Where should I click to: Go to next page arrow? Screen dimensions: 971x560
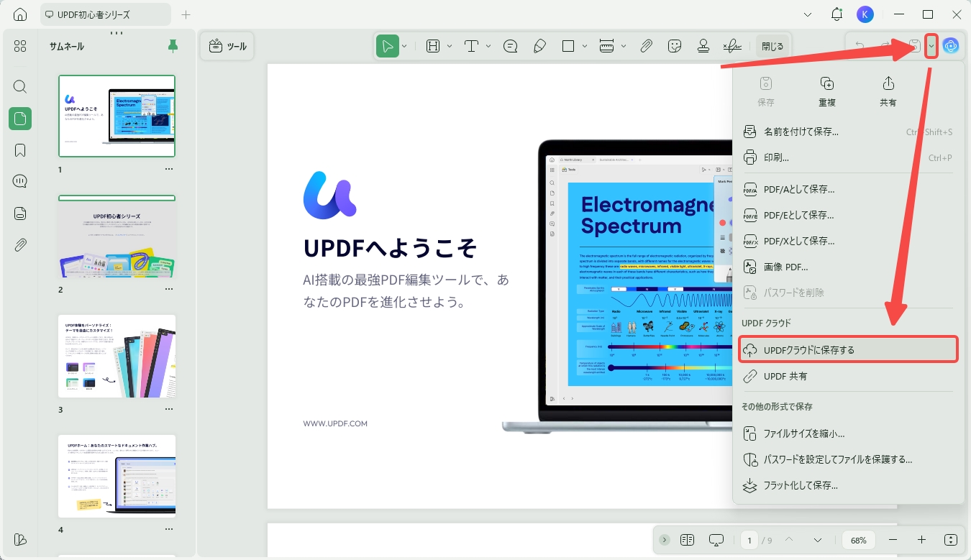[x=818, y=540]
